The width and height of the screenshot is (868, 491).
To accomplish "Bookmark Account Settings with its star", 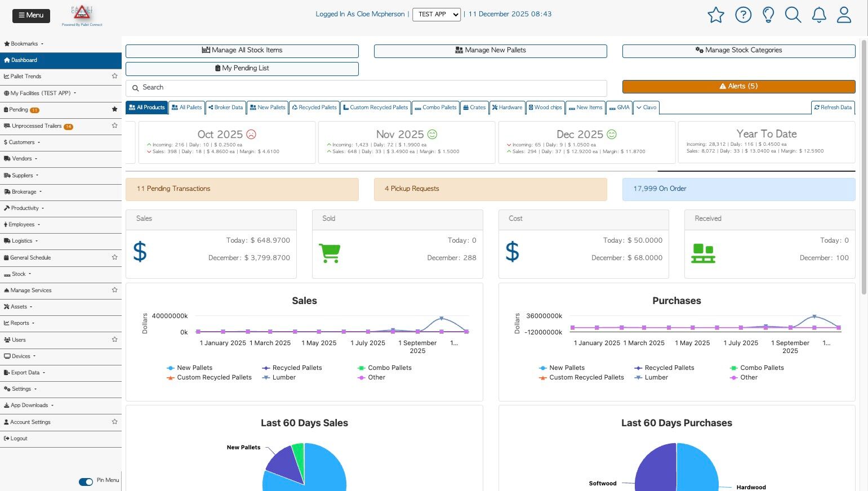I will pos(115,422).
